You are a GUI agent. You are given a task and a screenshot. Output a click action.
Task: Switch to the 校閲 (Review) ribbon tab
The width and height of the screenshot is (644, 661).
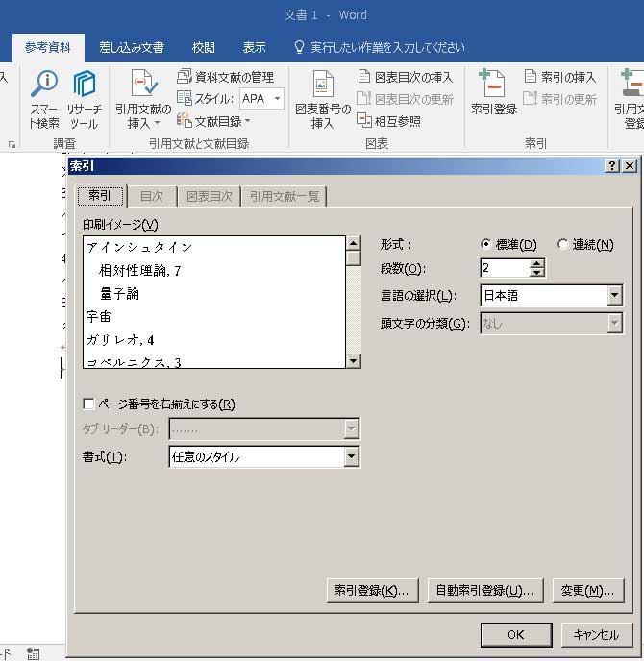click(x=204, y=47)
